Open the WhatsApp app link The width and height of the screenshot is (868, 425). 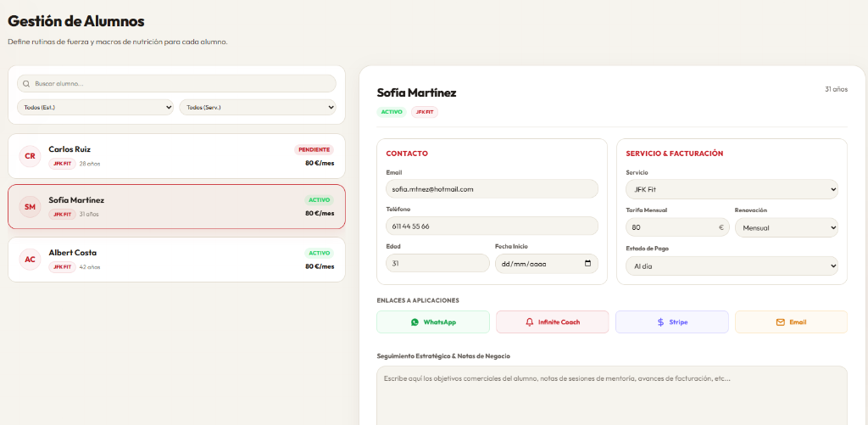[x=433, y=322]
